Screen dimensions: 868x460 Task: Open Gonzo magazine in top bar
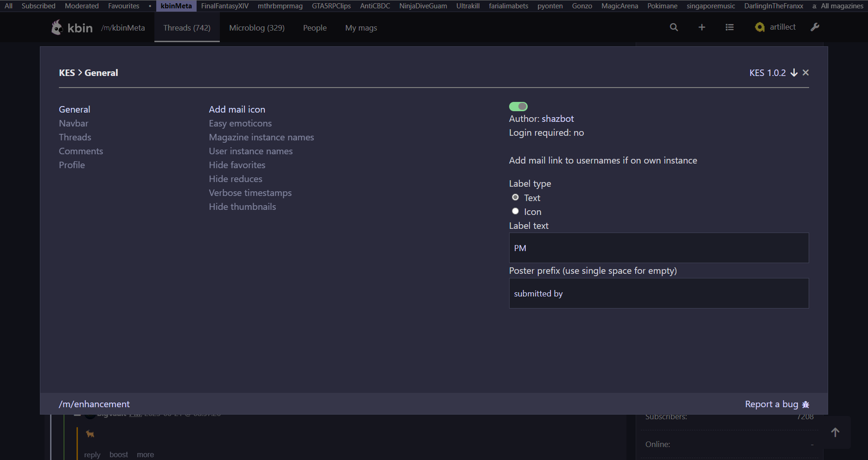point(582,6)
